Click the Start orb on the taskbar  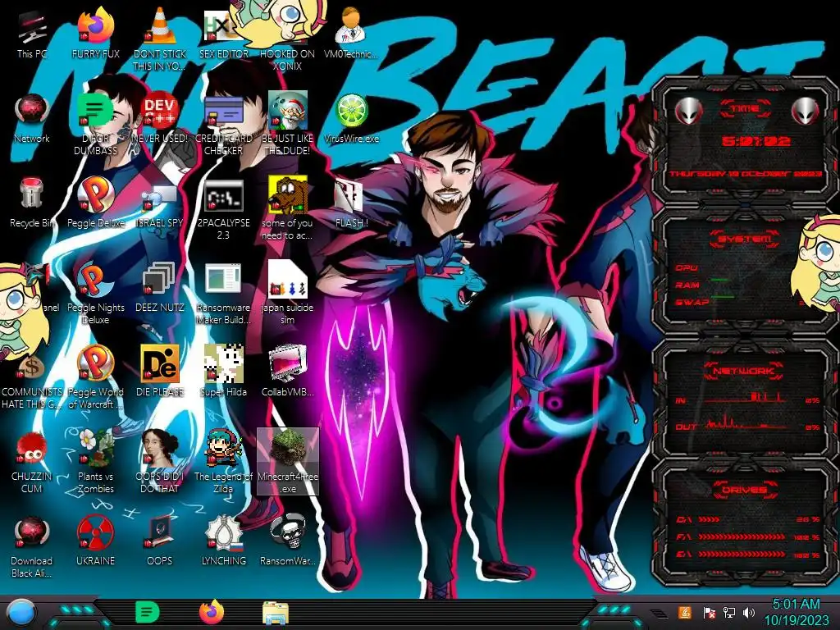(x=22, y=613)
